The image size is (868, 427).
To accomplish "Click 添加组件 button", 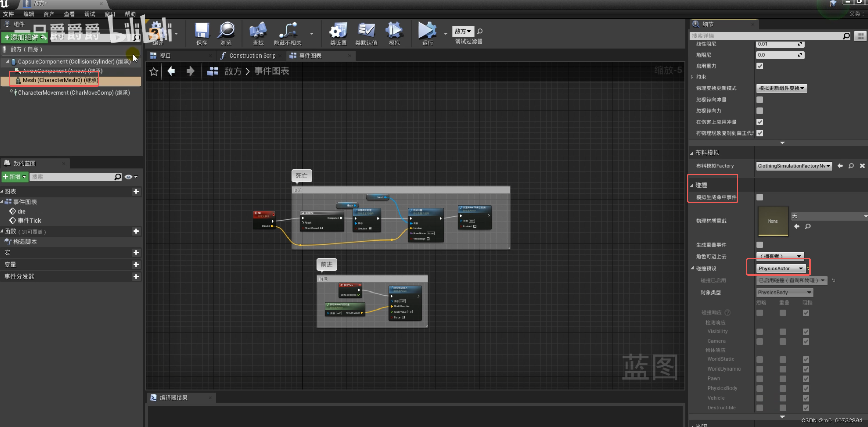I will [25, 37].
